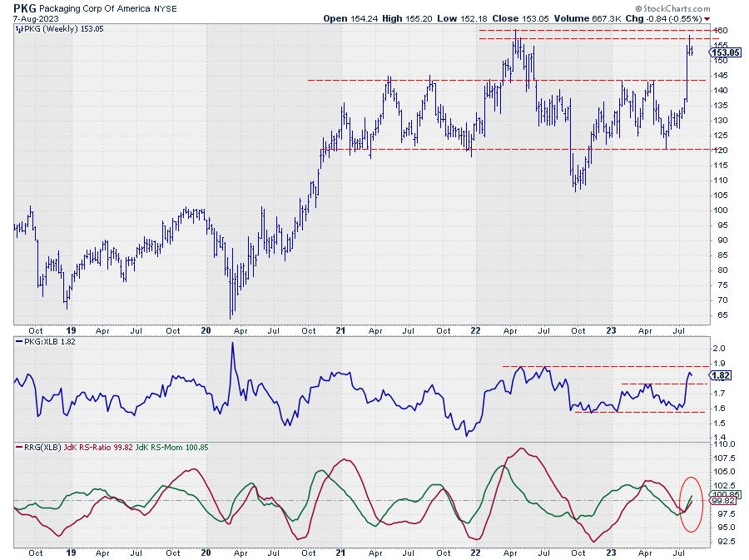The width and height of the screenshot is (749, 560).
Task: Click the boxed 1.82 value tag on the ratio axis
Action: (x=721, y=376)
